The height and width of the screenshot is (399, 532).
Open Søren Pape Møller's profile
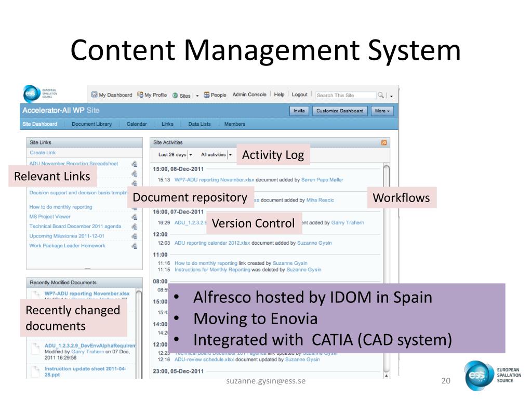322,180
